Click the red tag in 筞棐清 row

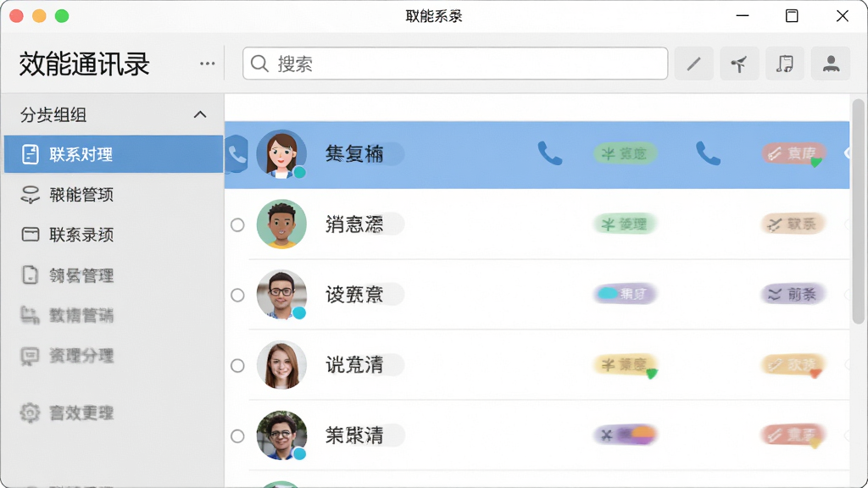[x=793, y=435]
